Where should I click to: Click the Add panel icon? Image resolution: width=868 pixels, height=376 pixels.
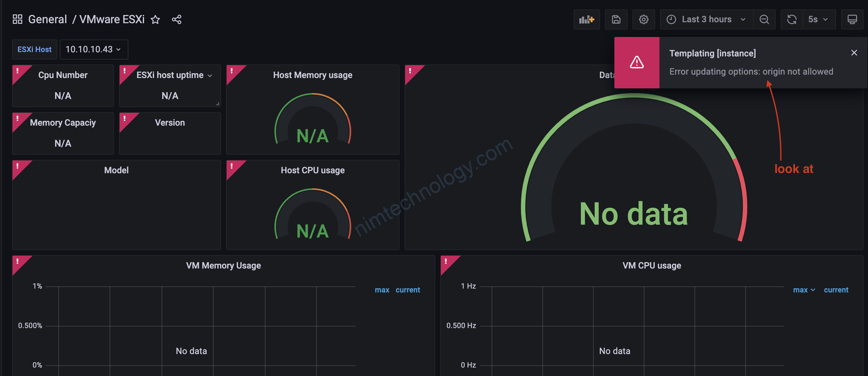586,19
